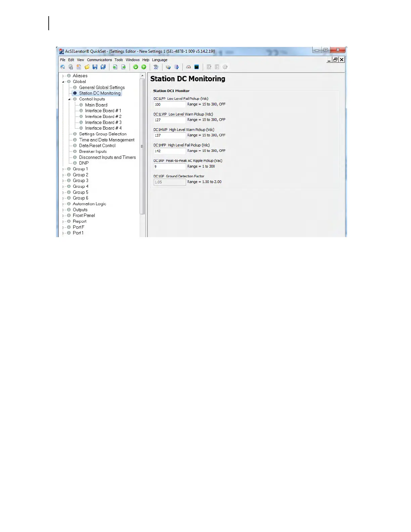Expand the Group 3 node
This screenshot has width=411, height=532.
(x=63, y=181)
